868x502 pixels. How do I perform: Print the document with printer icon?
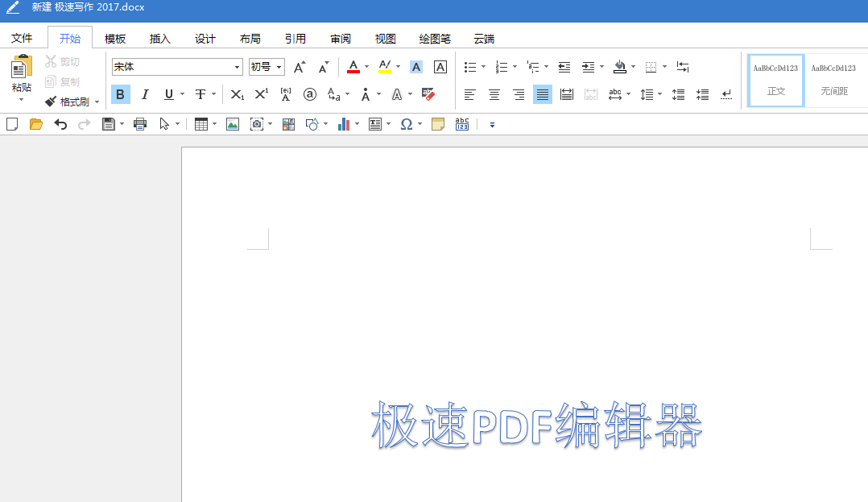(140, 124)
